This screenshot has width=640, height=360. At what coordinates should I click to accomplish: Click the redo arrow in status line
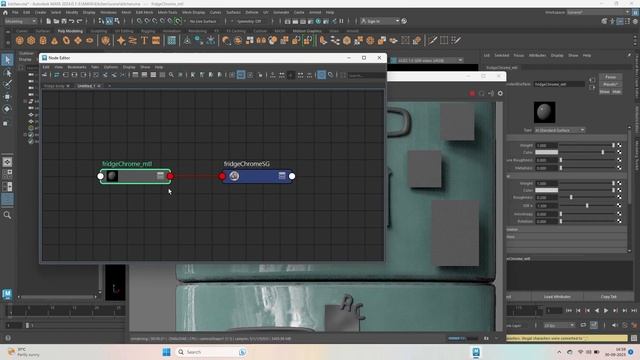(x=80, y=21)
